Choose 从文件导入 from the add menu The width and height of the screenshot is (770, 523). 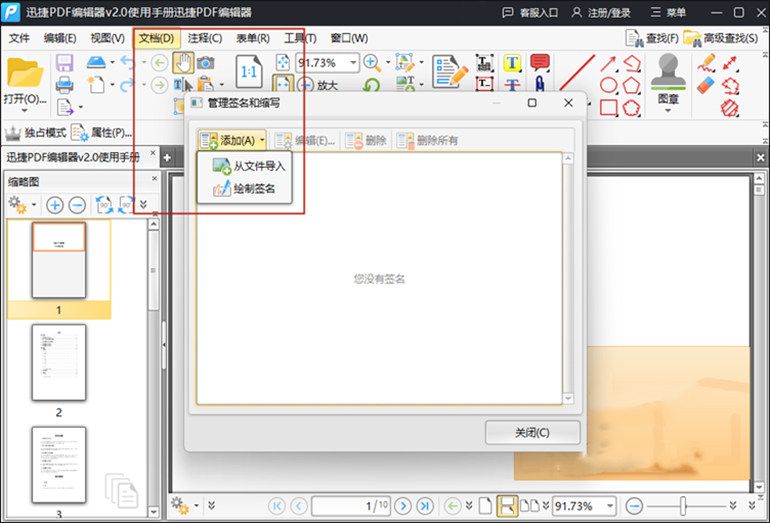[x=248, y=166]
